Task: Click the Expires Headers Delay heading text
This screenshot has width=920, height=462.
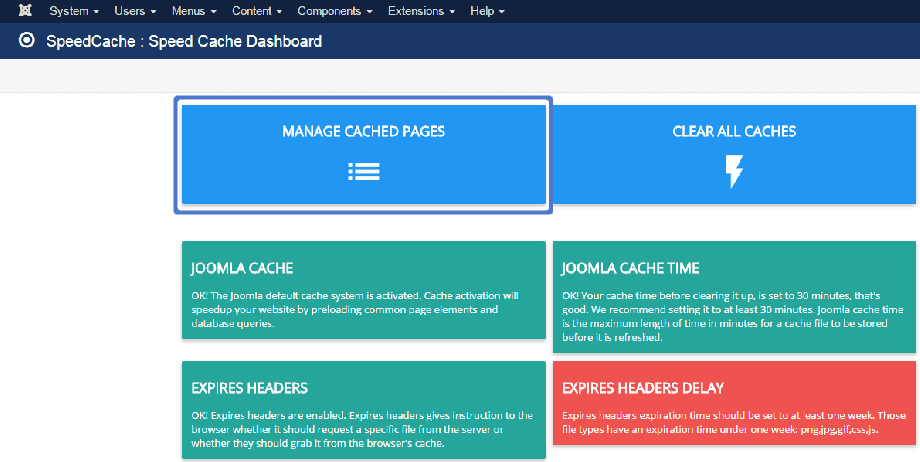Action: click(x=642, y=388)
